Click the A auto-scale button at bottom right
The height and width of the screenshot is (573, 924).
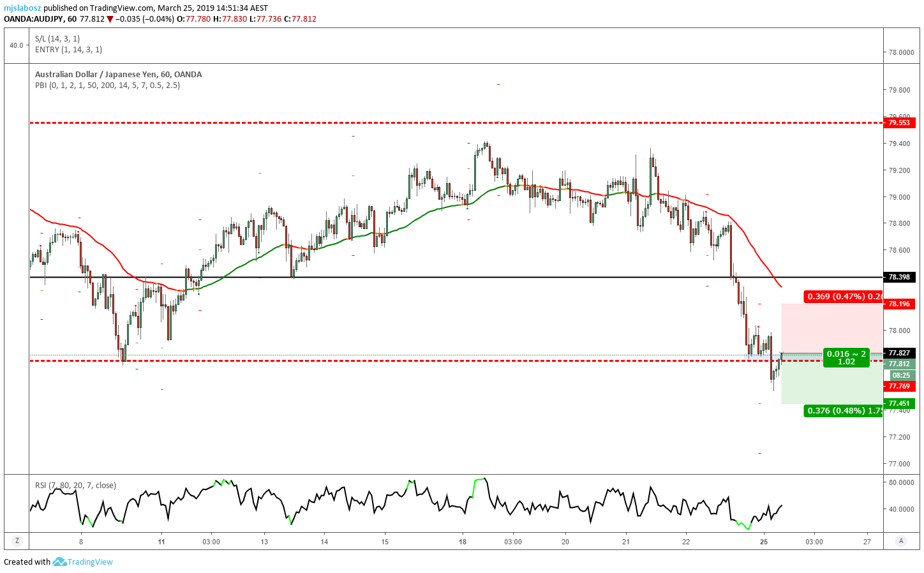[x=901, y=540]
